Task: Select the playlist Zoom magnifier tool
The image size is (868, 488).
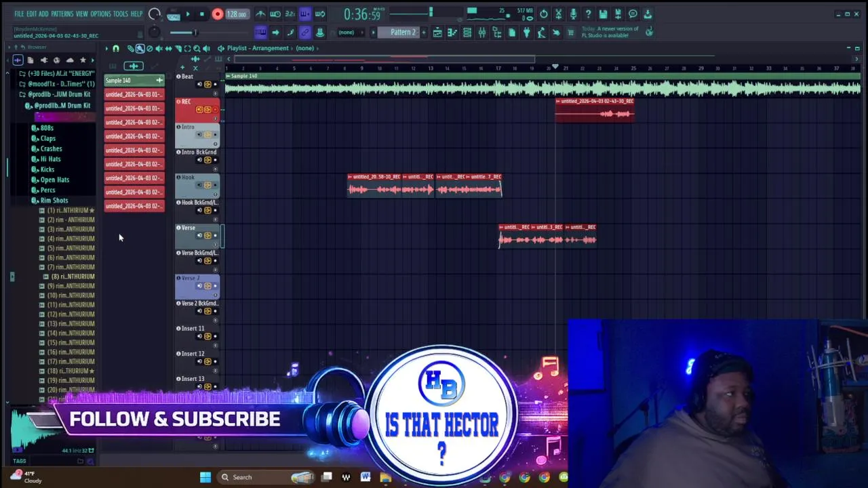Action: coord(197,48)
